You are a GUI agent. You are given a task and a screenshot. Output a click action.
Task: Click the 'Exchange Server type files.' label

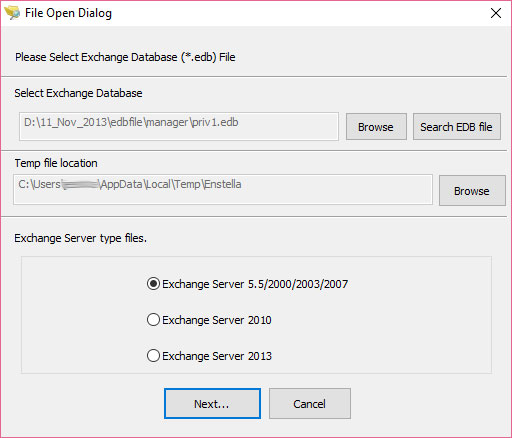[81, 238]
